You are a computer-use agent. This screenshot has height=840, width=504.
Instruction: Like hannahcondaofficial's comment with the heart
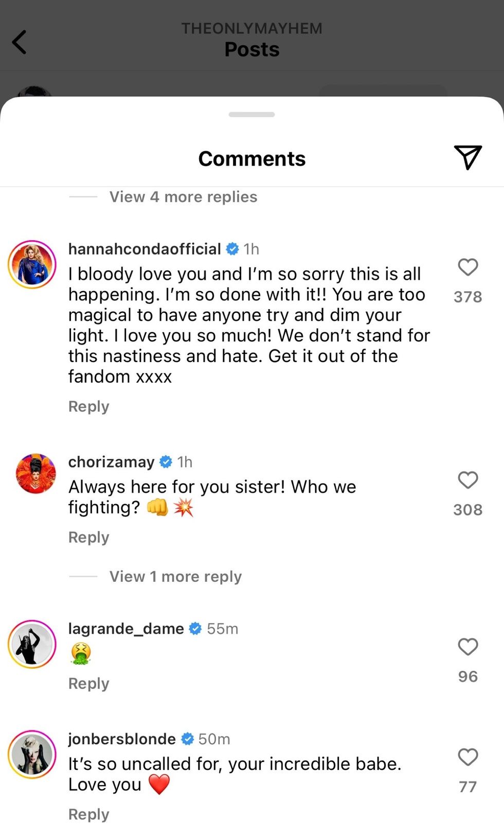click(467, 267)
